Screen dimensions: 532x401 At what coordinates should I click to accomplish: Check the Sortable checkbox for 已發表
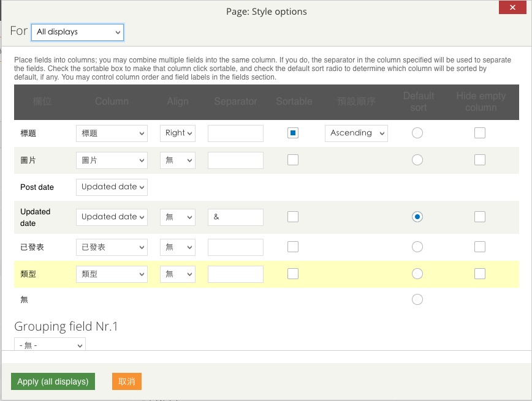pyautogui.click(x=293, y=247)
